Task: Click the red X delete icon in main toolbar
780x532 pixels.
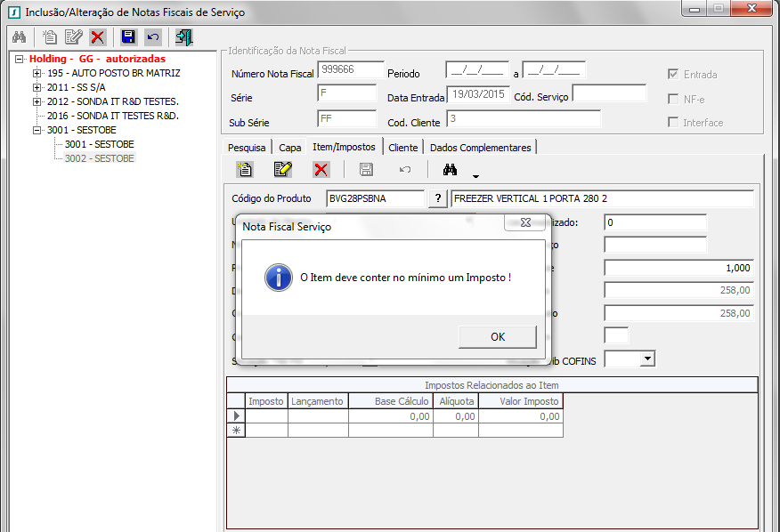Action: [x=98, y=37]
